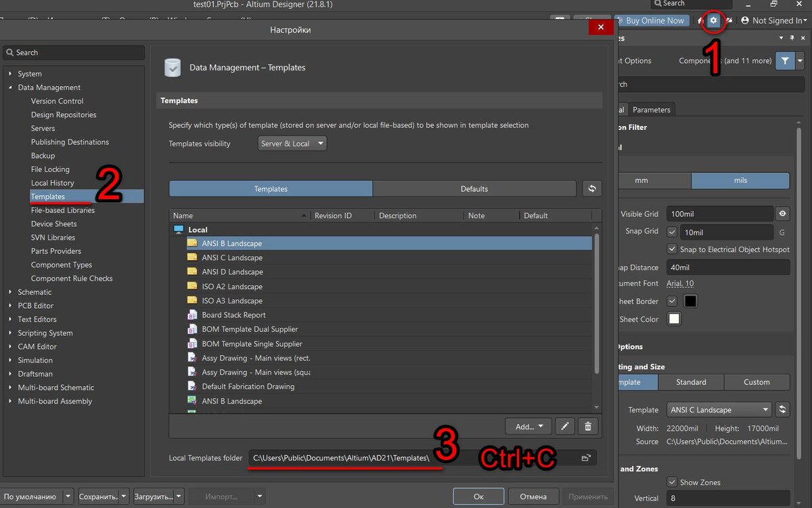
Task: Uncheck Snap to Electrical Object Hotspot
Action: (x=672, y=249)
